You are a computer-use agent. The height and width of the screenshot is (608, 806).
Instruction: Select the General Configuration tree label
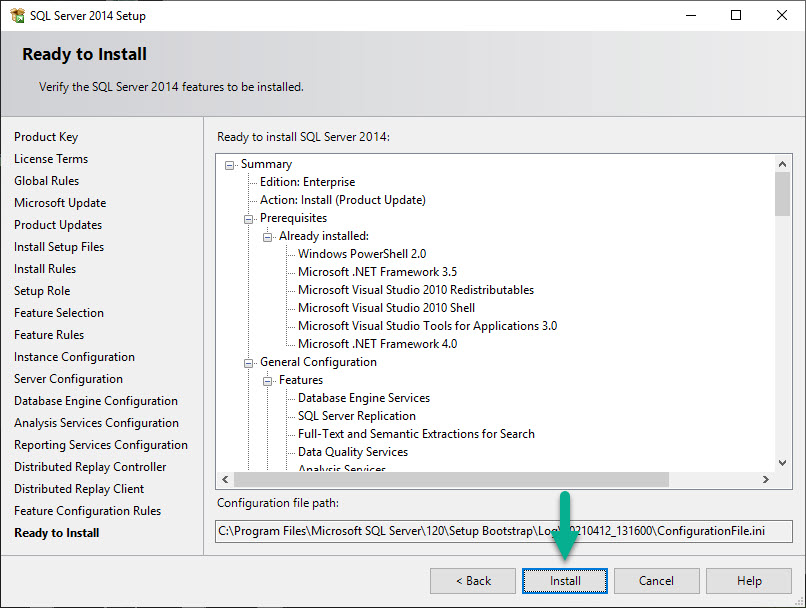coord(318,362)
